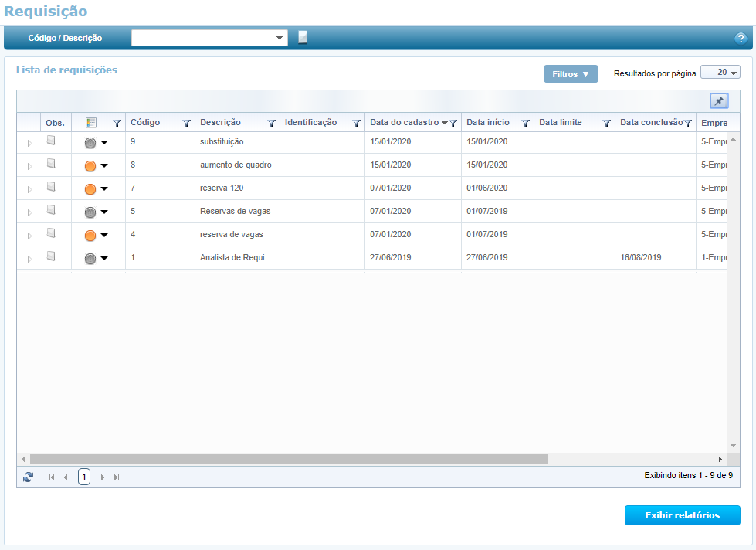Open the filter icon on the Descrição column
The width and height of the screenshot is (756, 550).
pos(271,123)
